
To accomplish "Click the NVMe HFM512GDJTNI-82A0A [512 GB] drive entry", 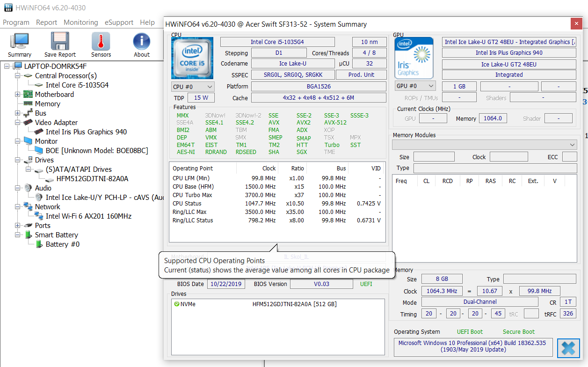I will pos(277,304).
